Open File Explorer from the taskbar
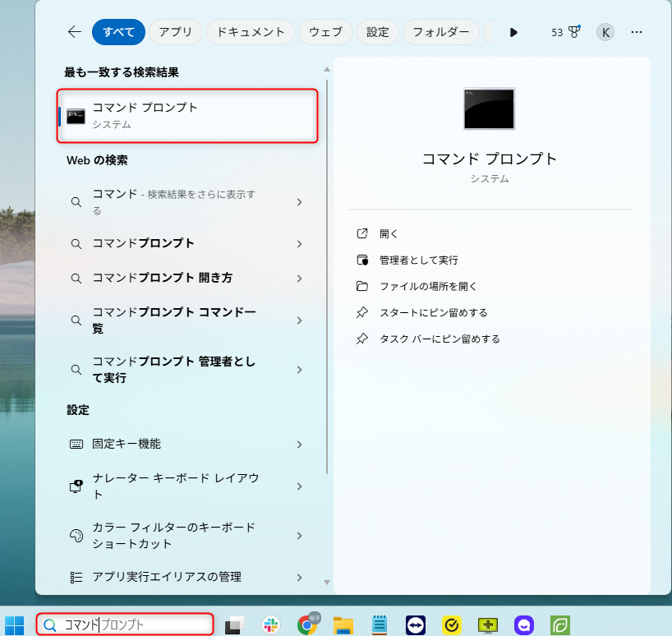Image resolution: width=672 pixels, height=636 pixels. (x=343, y=625)
